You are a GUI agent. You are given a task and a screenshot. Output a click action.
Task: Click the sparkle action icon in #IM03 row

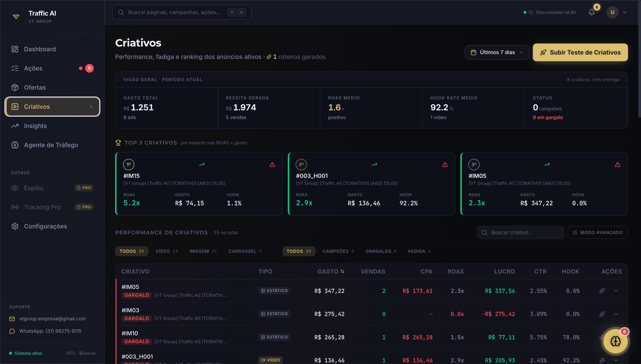pyautogui.click(x=602, y=314)
